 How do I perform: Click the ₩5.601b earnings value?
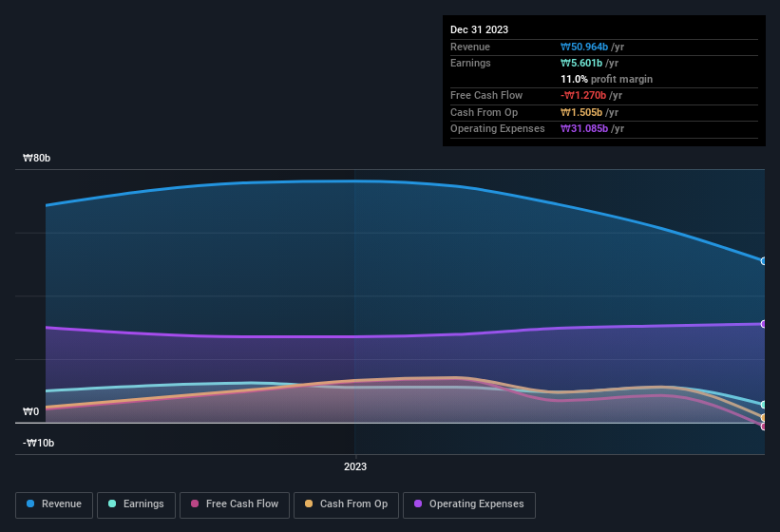[581, 63]
